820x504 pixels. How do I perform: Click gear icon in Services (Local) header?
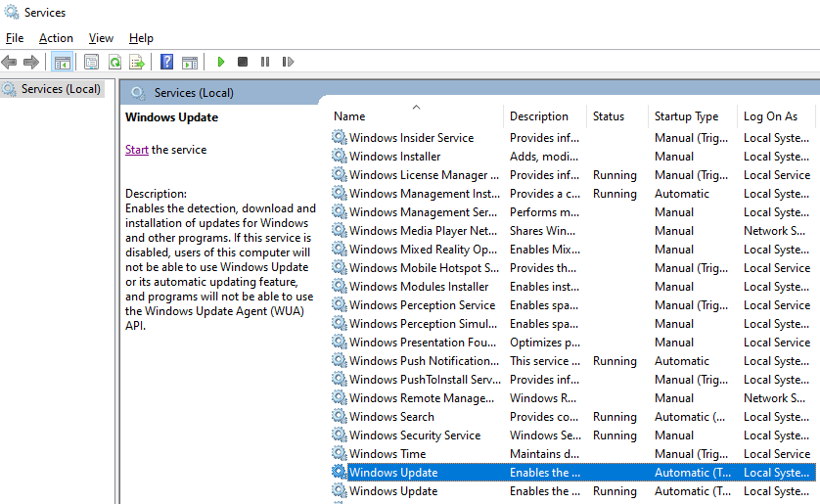click(138, 93)
